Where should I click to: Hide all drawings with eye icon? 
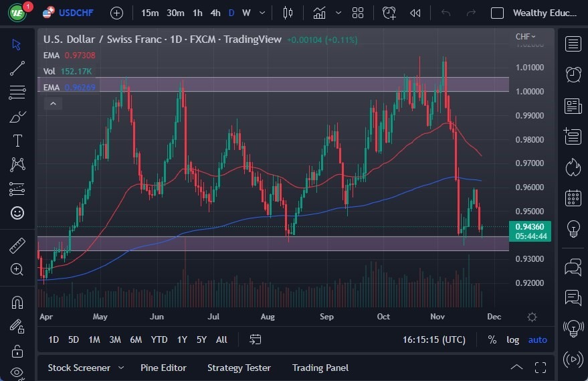click(17, 372)
